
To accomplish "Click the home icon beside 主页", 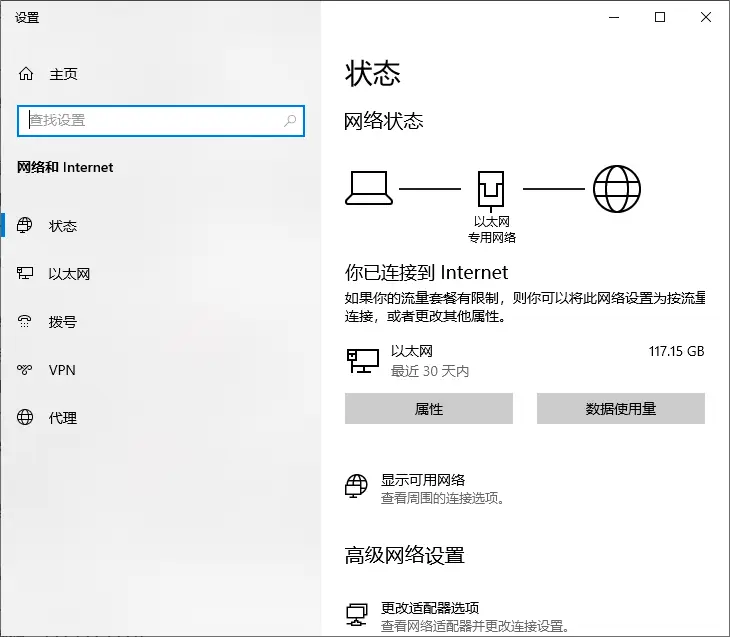I will pos(26,74).
